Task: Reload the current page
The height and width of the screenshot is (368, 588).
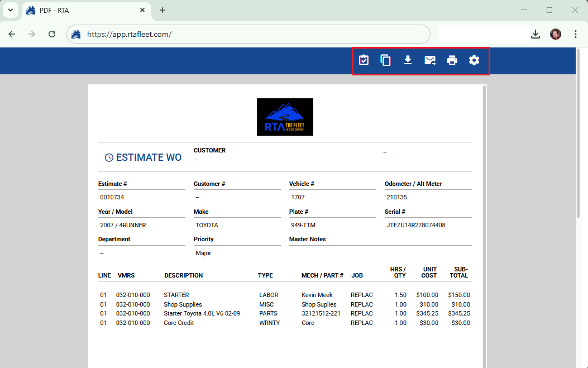Action: 52,34
